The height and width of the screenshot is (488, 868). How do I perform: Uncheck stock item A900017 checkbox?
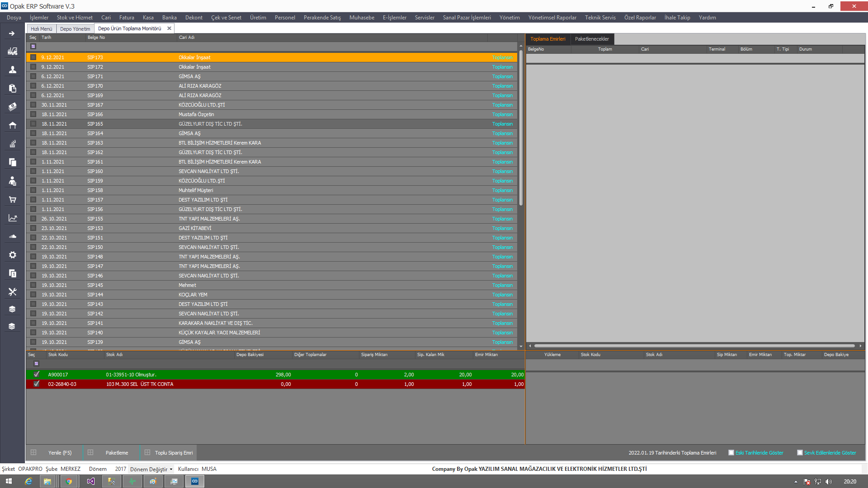pyautogui.click(x=37, y=374)
